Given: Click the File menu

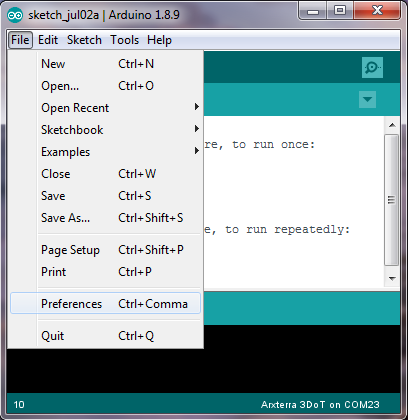Looking at the screenshot, I should tap(20, 40).
